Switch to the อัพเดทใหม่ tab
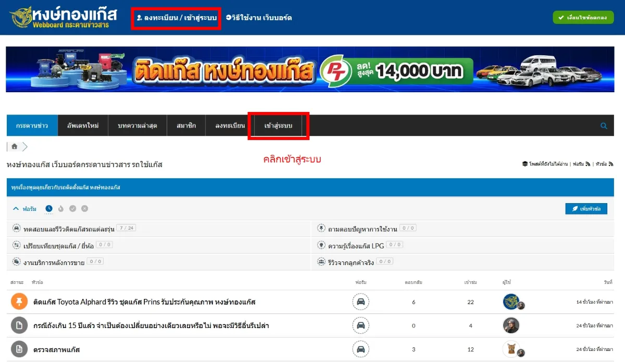625x364 pixels. click(x=83, y=126)
